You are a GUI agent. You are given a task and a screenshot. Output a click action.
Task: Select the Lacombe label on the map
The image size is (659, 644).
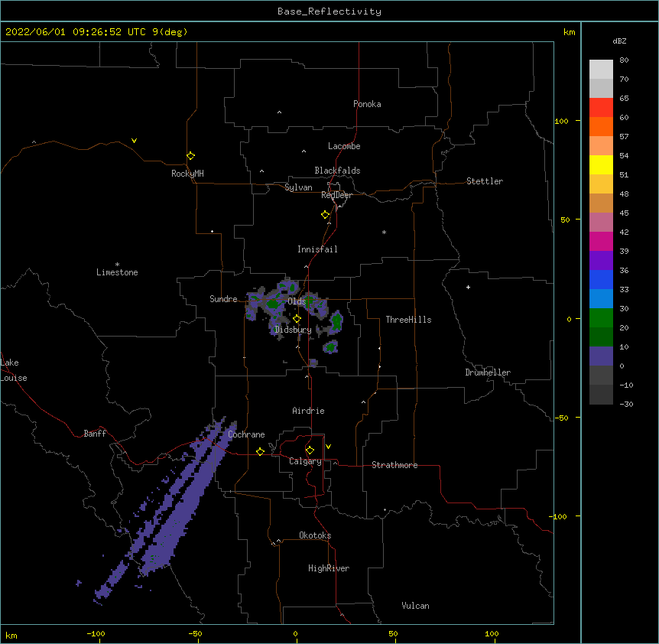tap(344, 146)
